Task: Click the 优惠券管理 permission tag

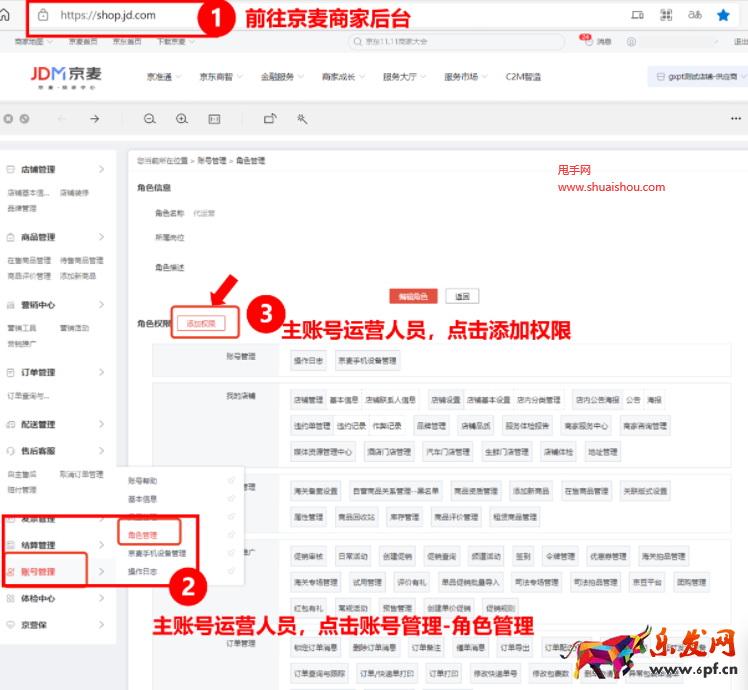Action: coord(608,556)
